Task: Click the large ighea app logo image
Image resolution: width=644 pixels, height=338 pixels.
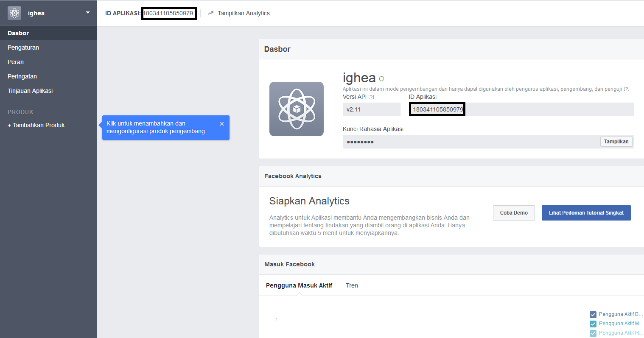Action: point(297,109)
